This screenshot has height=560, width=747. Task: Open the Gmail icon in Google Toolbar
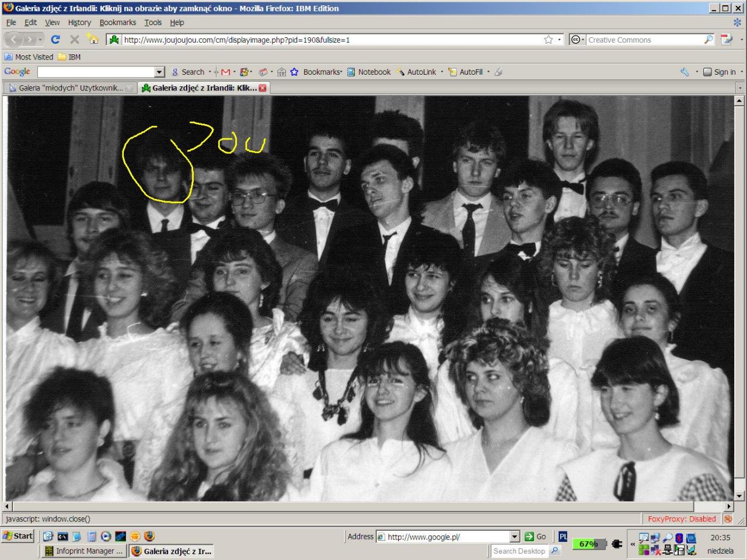pos(225,72)
